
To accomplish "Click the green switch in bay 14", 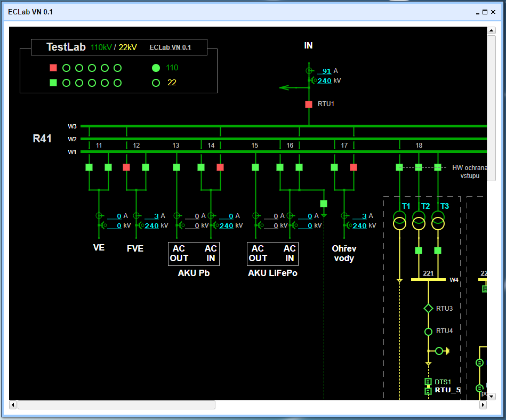I will (x=201, y=167).
